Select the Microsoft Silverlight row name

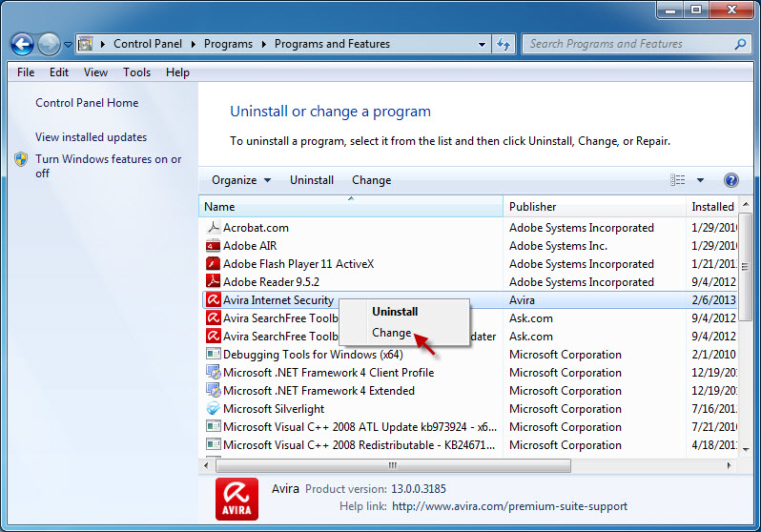click(x=274, y=409)
